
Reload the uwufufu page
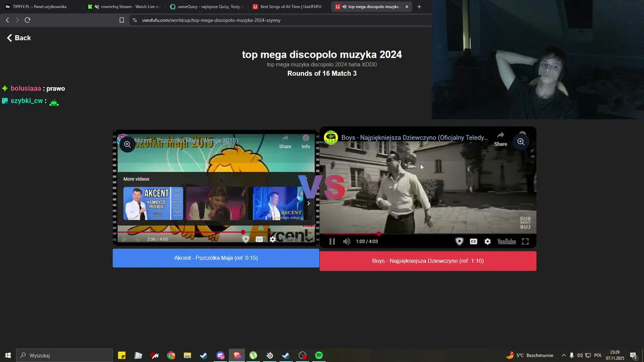point(27,20)
